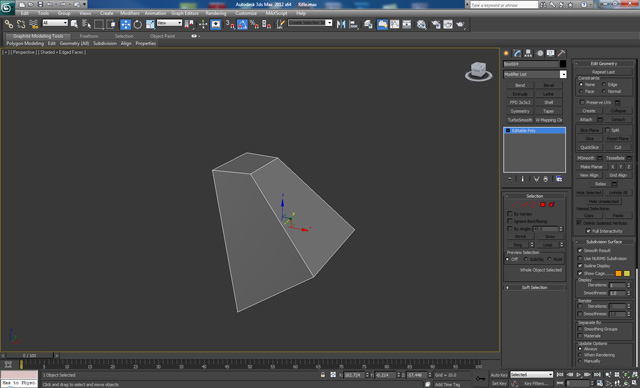The height and width of the screenshot is (388, 640).
Task: Collapse the Subdivision Surface rollout
Action: pos(604,242)
